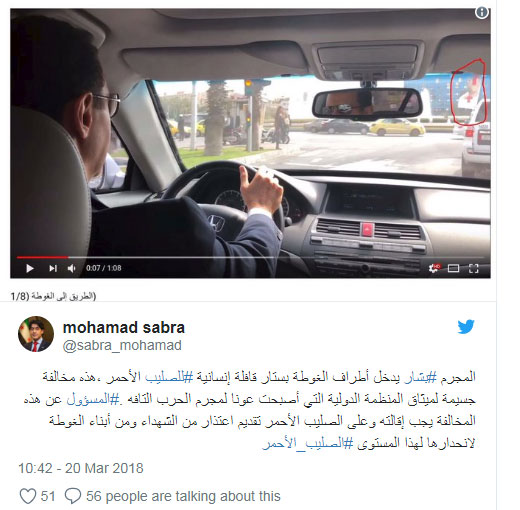Screen dimensions: 520x510
Task: Enter fullscreen mode
Action: tap(474, 268)
